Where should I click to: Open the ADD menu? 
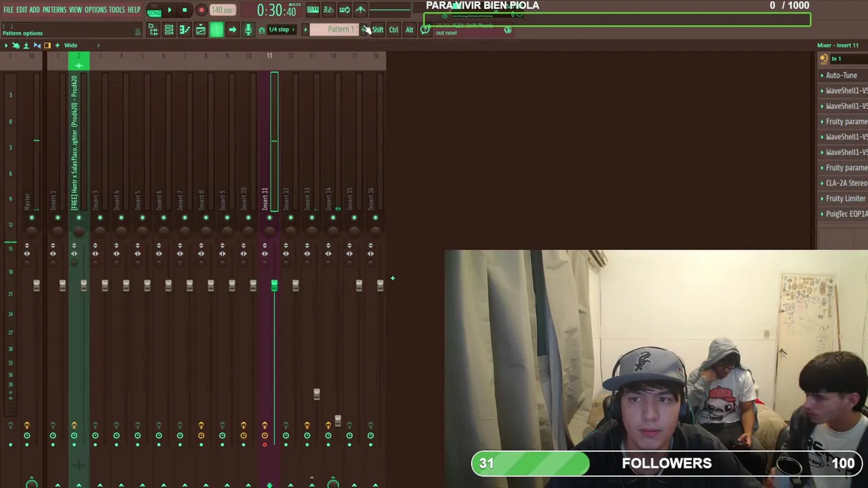35,10
